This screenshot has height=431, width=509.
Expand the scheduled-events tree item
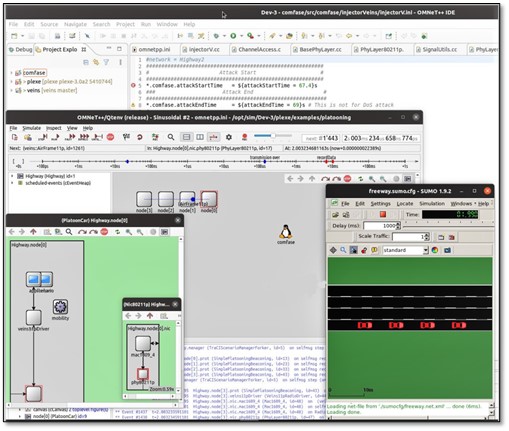pos(12,183)
